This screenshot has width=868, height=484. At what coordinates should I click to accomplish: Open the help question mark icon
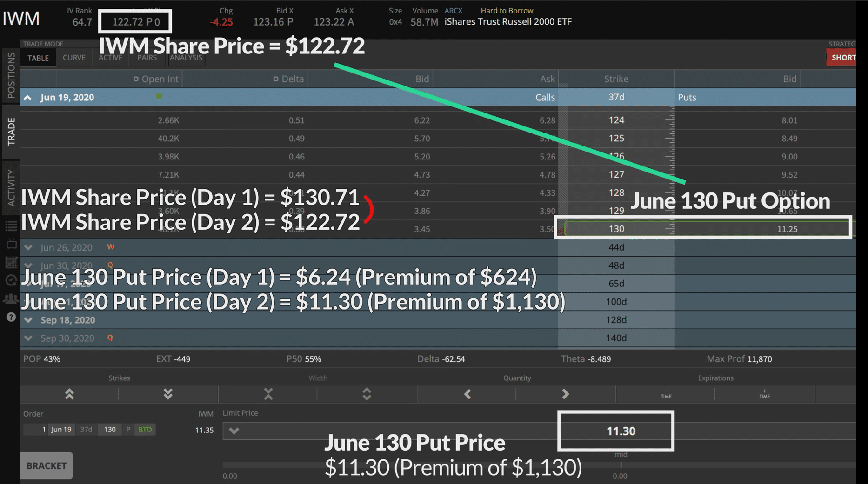pos(11,318)
